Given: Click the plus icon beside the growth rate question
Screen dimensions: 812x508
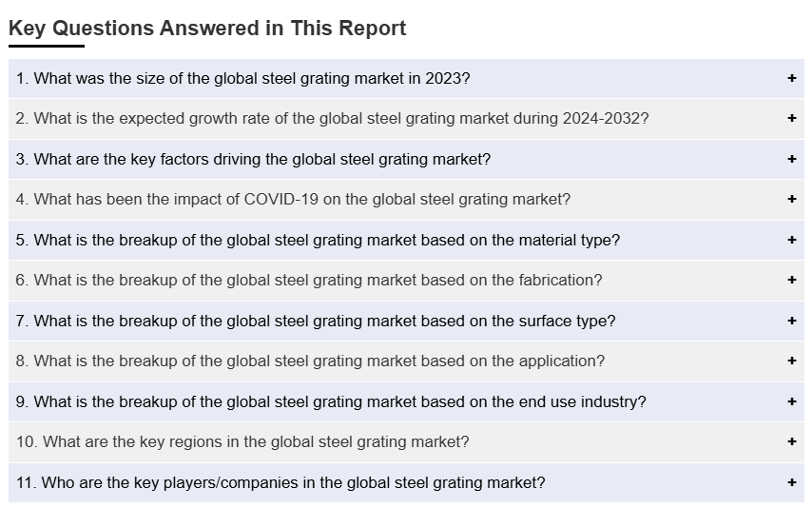Looking at the screenshot, I should pyautogui.click(x=791, y=119).
